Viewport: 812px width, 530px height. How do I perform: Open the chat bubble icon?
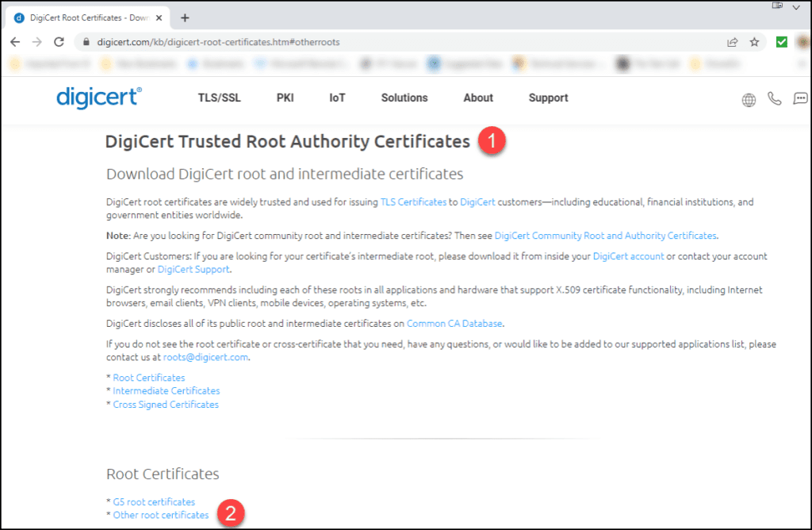[801, 98]
